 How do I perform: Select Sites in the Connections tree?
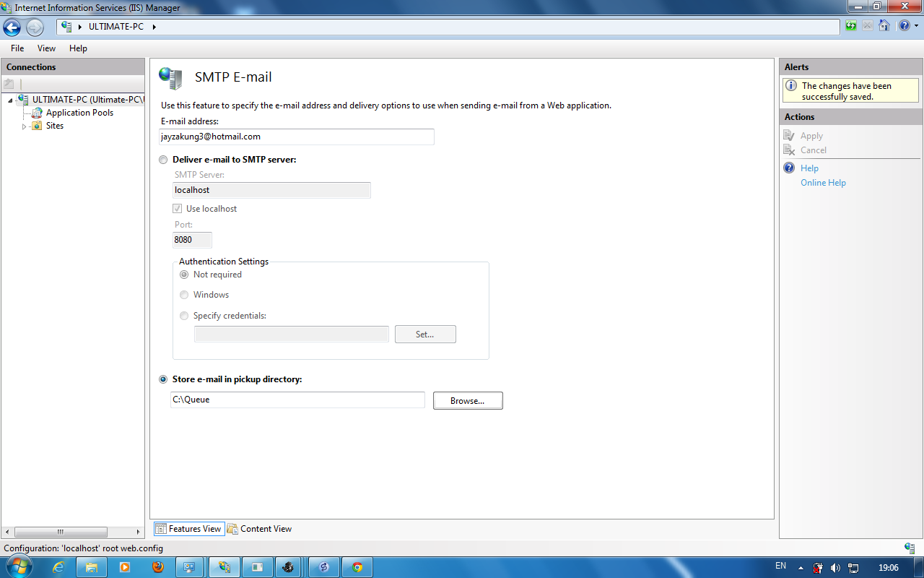pyautogui.click(x=55, y=126)
